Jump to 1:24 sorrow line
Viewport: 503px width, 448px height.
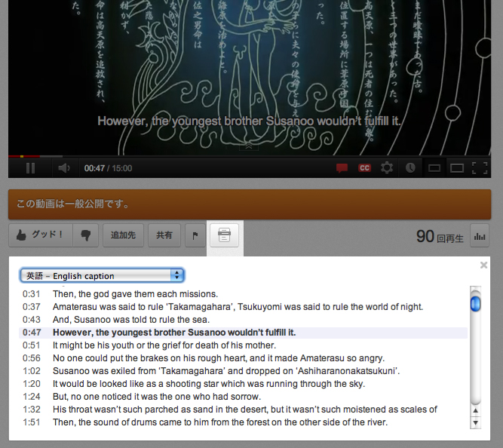pos(243,397)
